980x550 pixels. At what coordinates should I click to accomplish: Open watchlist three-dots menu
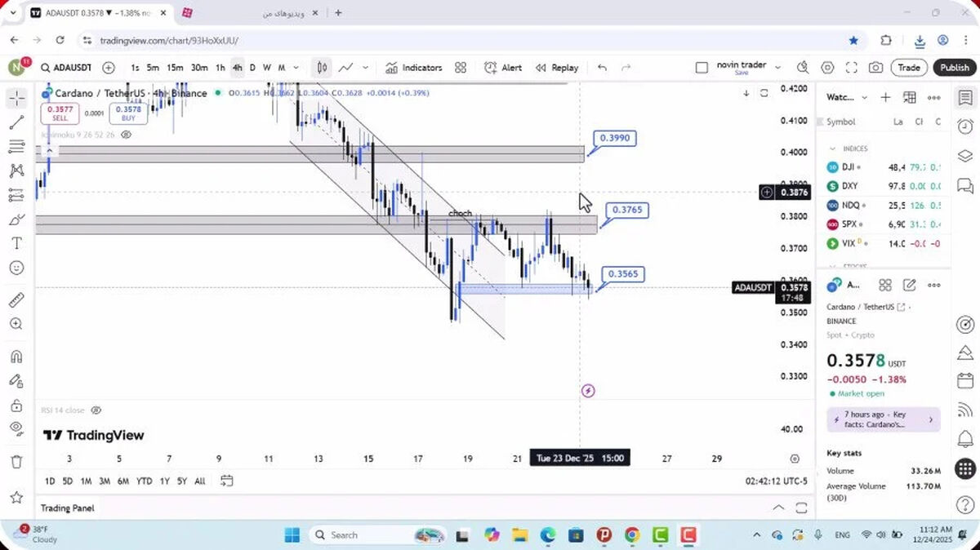click(x=934, y=97)
